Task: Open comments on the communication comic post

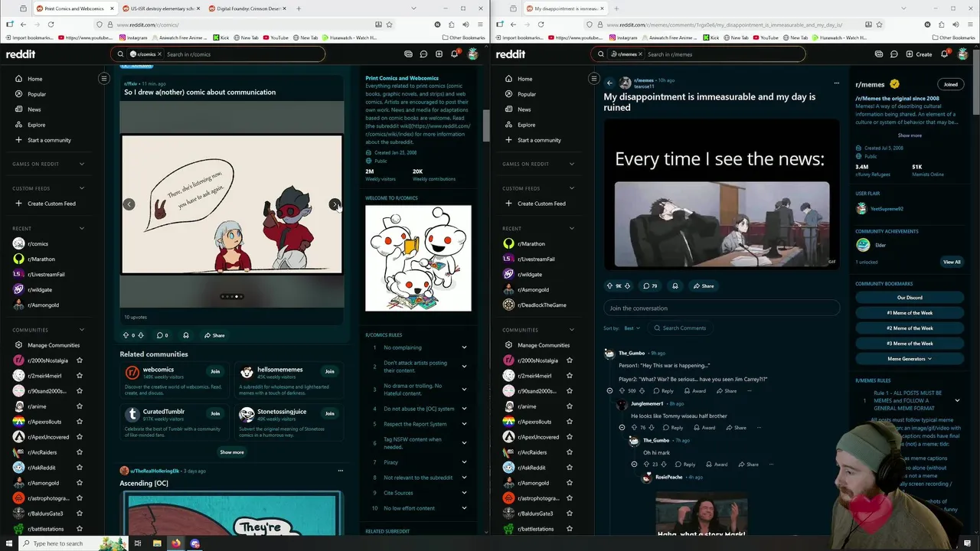Action: (x=162, y=335)
